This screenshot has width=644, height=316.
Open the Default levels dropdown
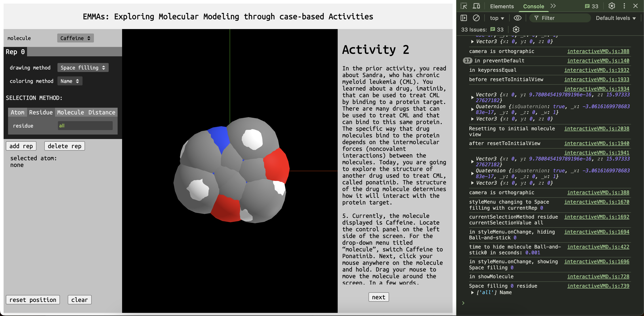click(616, 18)
